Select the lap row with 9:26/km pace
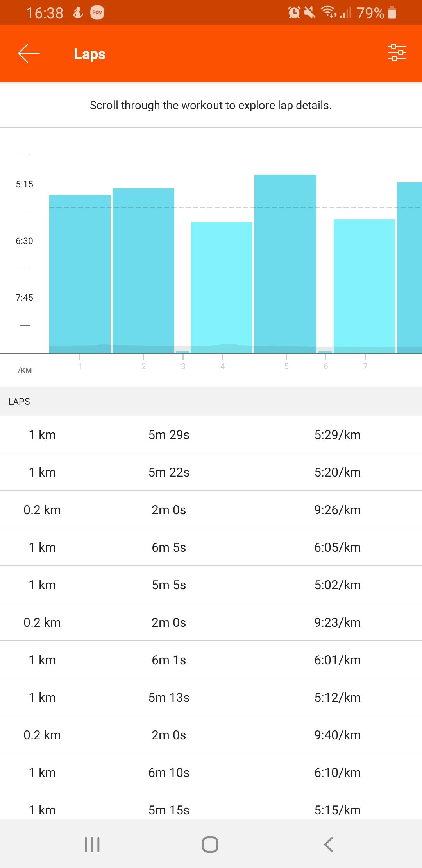422x868 pixels. tap(211, 510)
